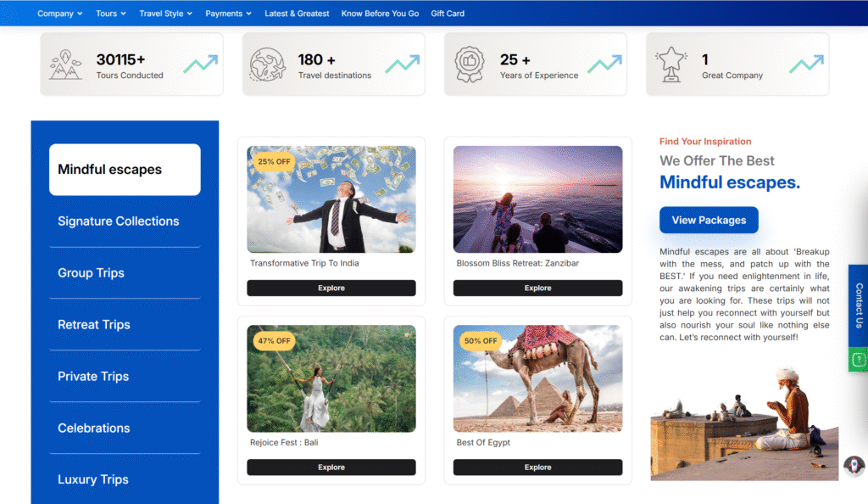Click the rocket scroll-to-top icon
The image size is (868, 504).
pos(854,466)
